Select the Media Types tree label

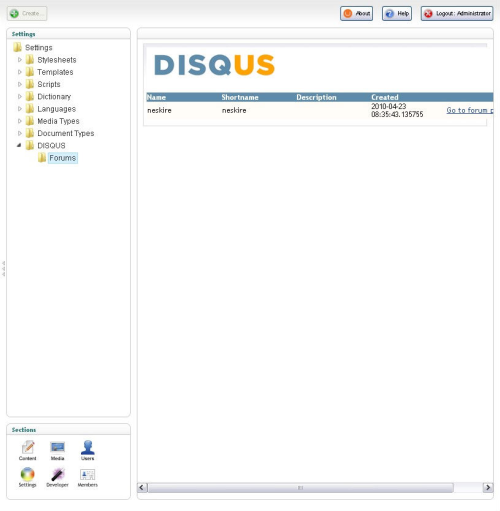58,121
